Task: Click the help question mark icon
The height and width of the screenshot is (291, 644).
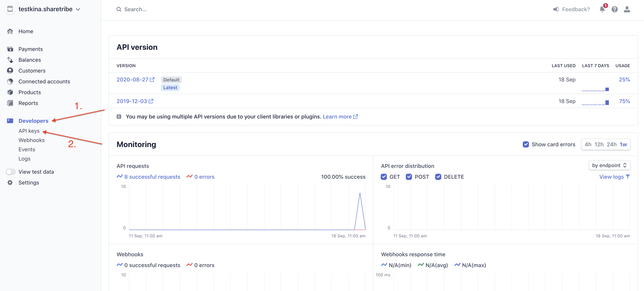Action: 615,9
